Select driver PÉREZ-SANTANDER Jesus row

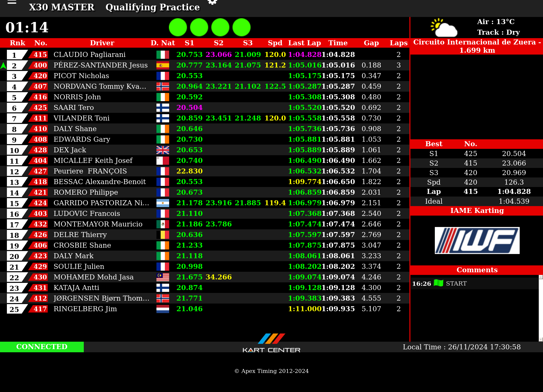click(x=100, y=65)
